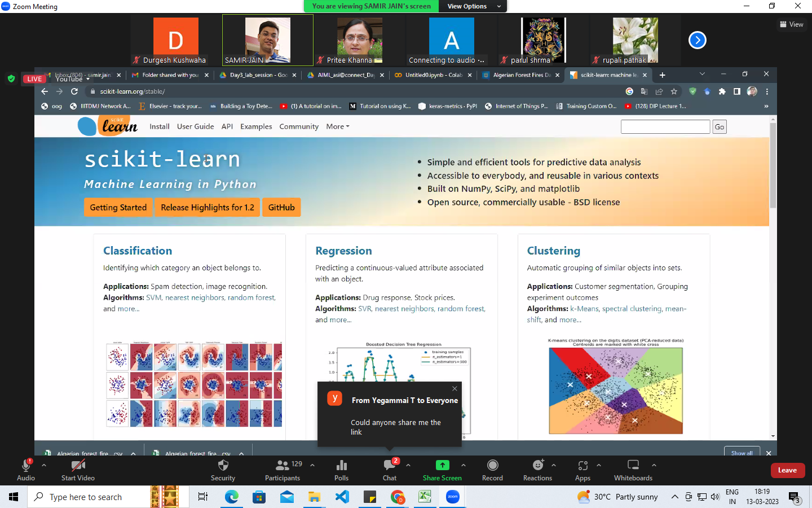Open the encryption green shield icon
The image size is (812, 508).
click(11, 78)
